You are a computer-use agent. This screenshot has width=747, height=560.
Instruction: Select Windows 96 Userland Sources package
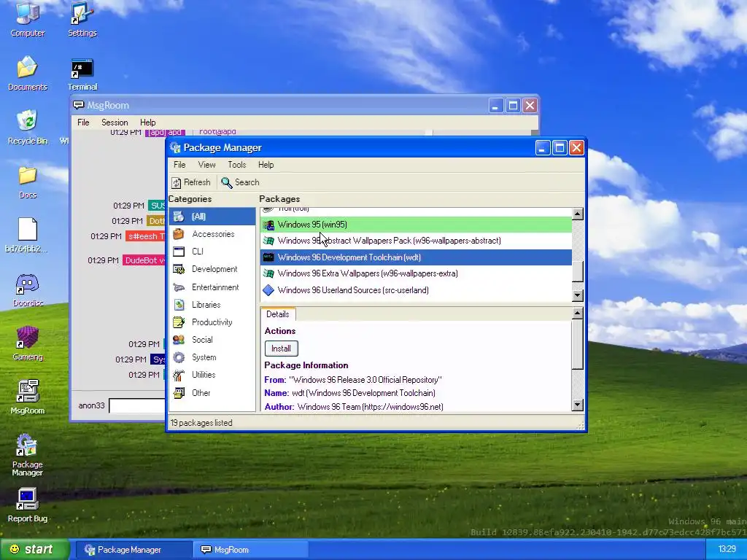click(x=416, y=290)
